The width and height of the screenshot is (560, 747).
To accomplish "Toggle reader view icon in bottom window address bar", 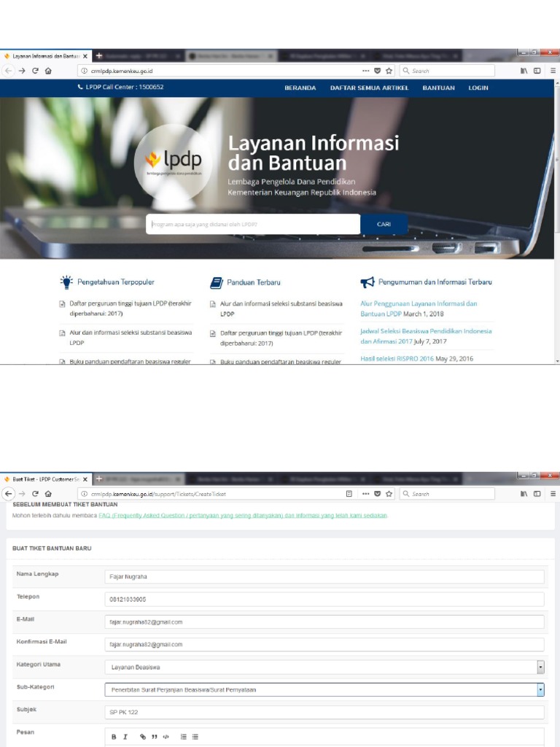I will coord(349,494).
